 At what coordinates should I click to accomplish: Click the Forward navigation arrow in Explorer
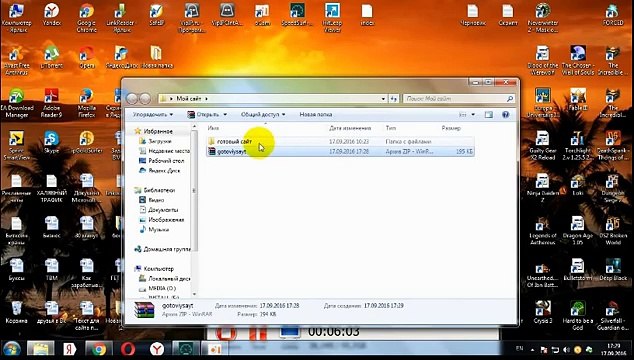pyautogui.click(x=145, y=98)
